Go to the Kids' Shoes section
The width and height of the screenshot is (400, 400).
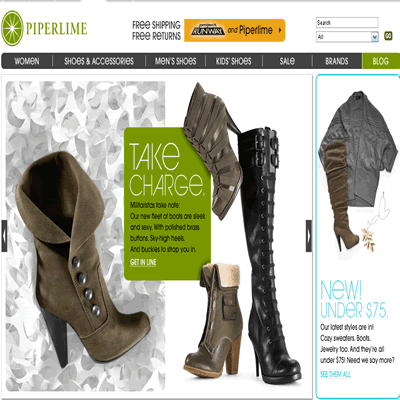[x=234, y=61]
